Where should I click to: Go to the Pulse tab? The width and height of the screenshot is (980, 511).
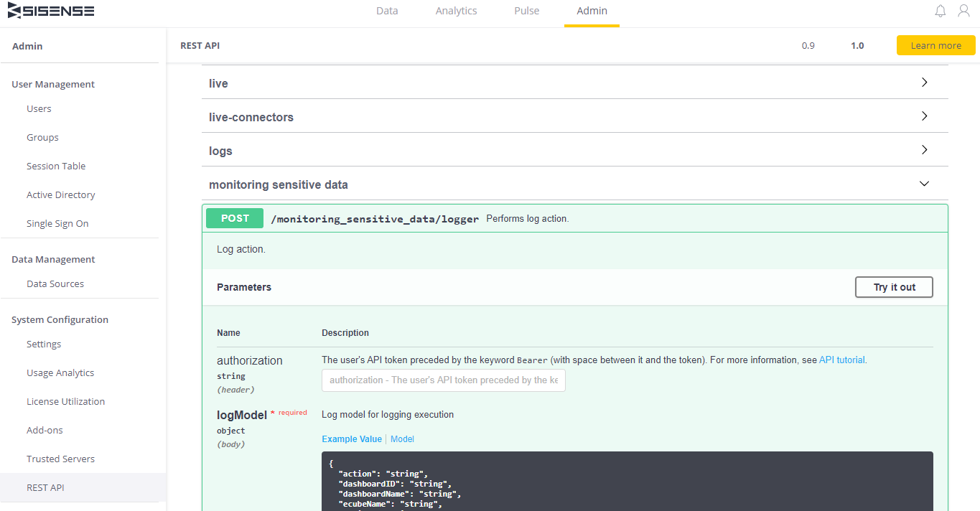526,11
